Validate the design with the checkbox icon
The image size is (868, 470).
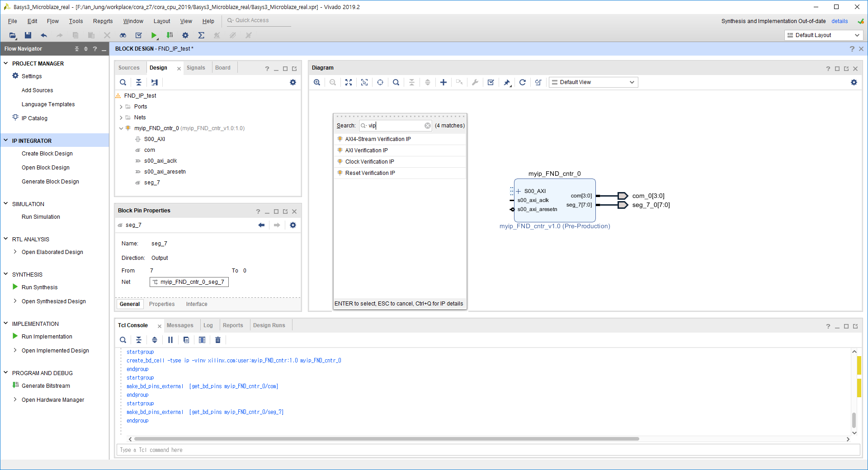click(x=491, y=82)
